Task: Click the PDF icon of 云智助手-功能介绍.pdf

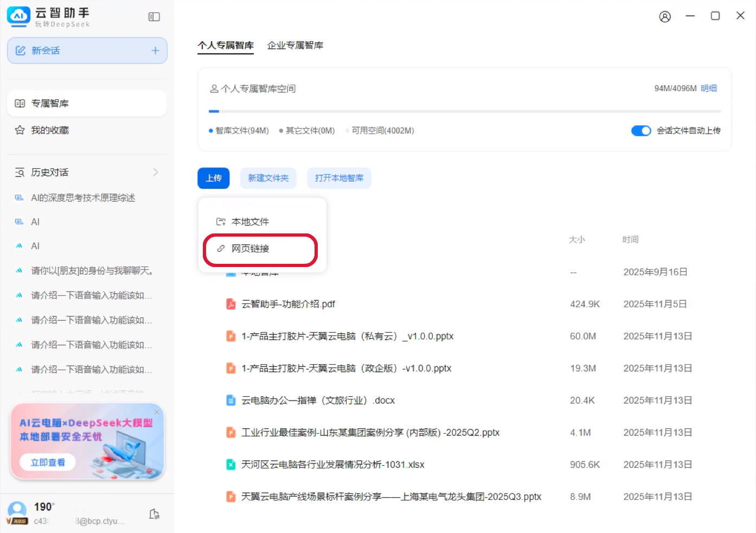Action: [x=231, y=304]
